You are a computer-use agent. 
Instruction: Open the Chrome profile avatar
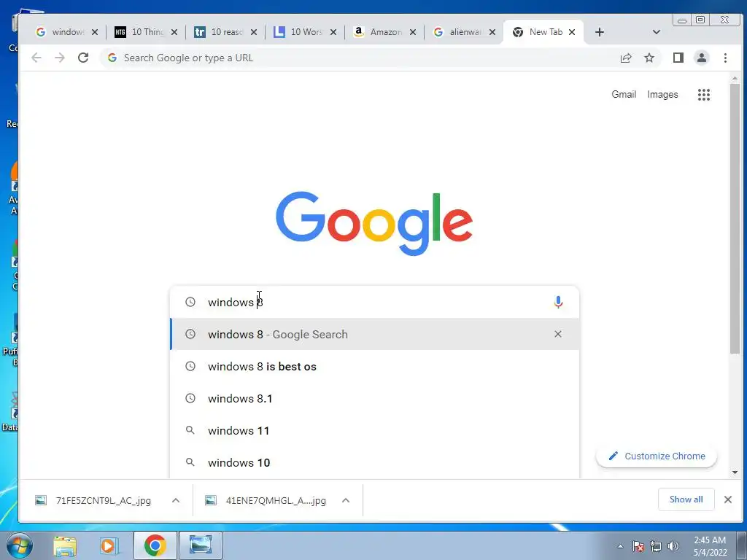point(701,58)
